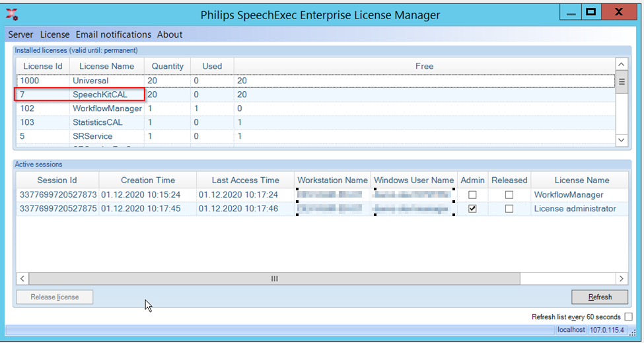This screenshot has width=644, height=343.
Task: Toggle Admin checkbox for WorkflowManager session
Action: point(473,195)
